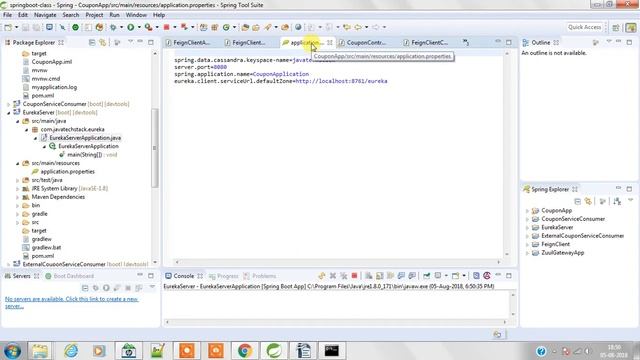
Task: Open the Debug button dropdown arrow
Action: [x=121, y=27]
